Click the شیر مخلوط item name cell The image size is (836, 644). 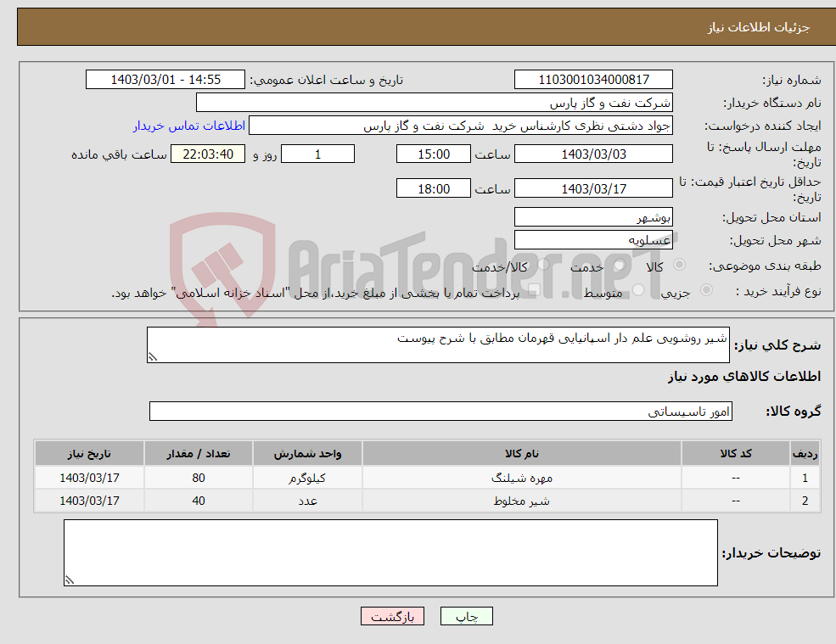[x=522, y=501]
